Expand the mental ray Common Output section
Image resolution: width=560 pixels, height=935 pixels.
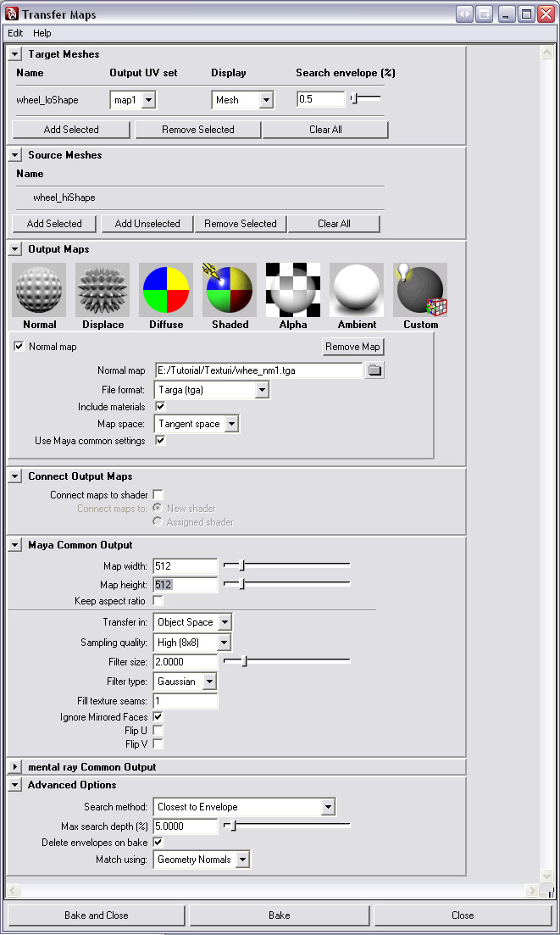[15, 767]
